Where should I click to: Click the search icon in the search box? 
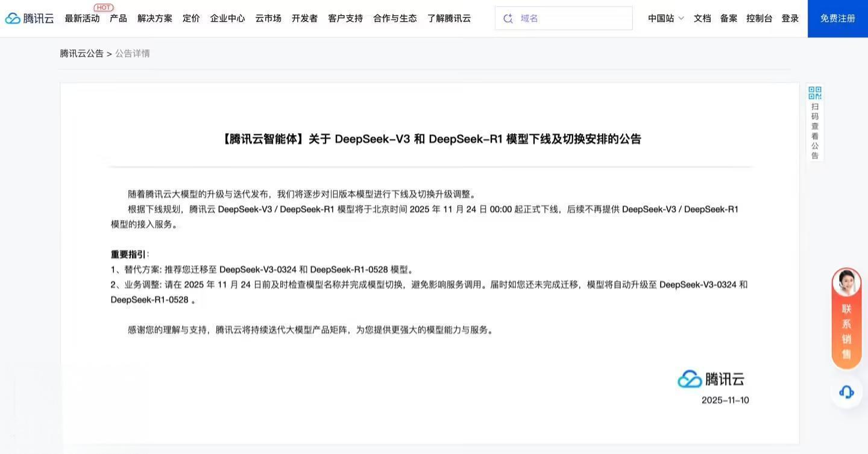[508, 19]
